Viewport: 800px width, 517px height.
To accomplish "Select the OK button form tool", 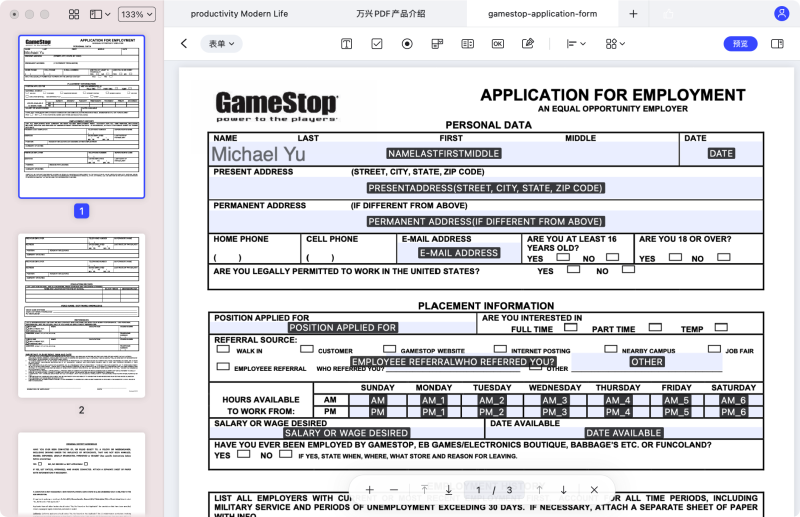I will tap(497, 44).
